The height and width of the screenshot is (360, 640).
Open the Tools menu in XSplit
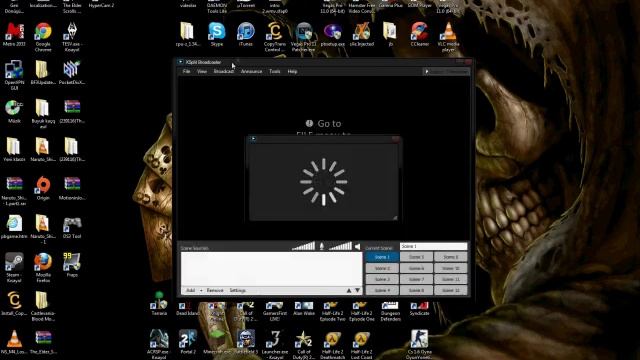275,71
